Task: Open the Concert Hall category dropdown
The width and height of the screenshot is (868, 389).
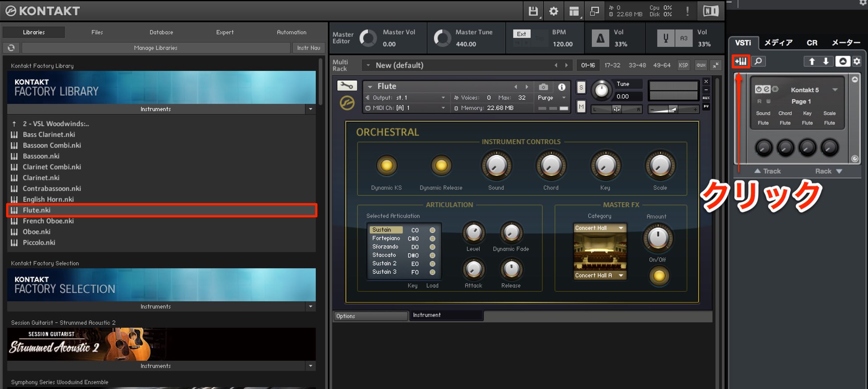Action: (600, 228)
